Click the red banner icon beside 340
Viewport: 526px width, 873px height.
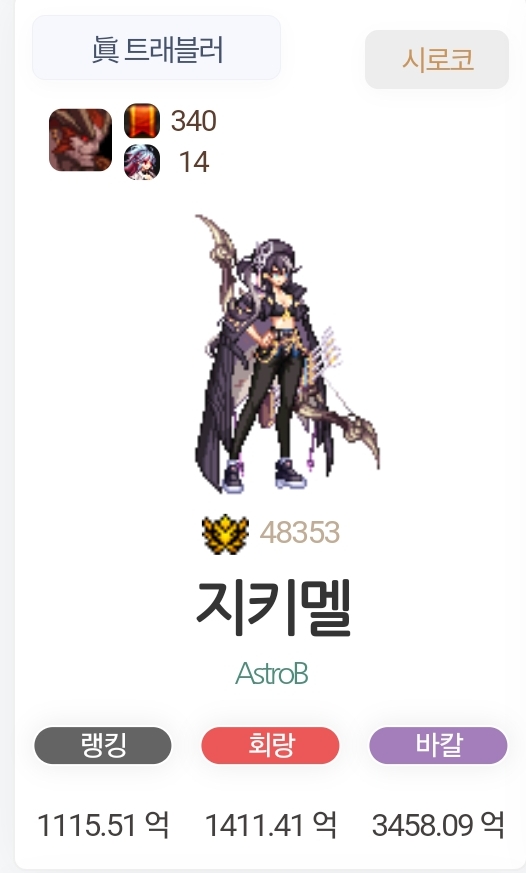[141, 121]
